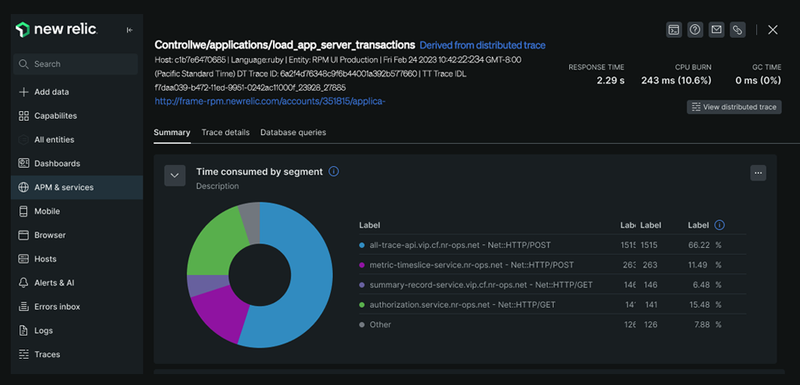Viewport: 800px width, 385px height.
Task: Select All entities in navigation
Action: [54, 140]
